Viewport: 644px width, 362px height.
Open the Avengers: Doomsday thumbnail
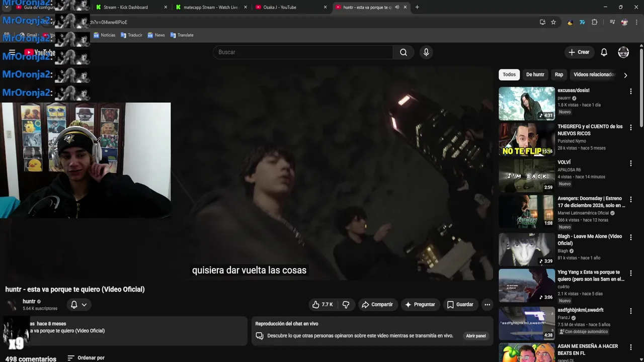[x=526, y=212]
